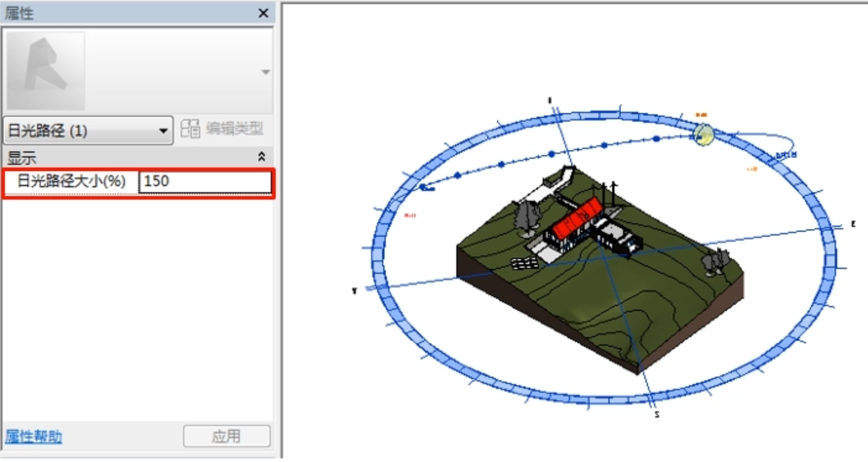Click the 属性 panel title bar
Screen dimensions: 868x462
(124, 13)
